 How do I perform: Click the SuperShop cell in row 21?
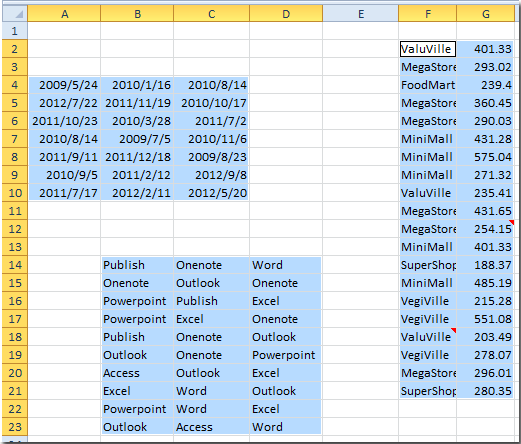[x=428, y=391]
